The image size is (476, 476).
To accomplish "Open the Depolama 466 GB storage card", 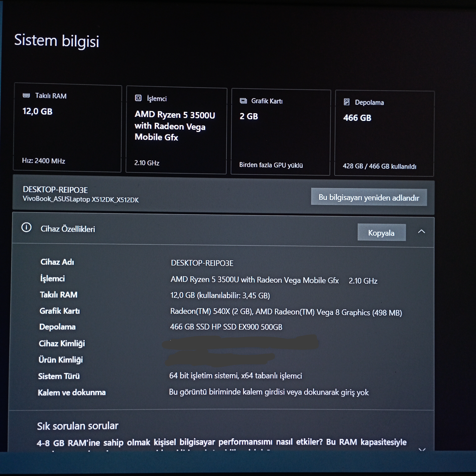I will tap(385, 133).
